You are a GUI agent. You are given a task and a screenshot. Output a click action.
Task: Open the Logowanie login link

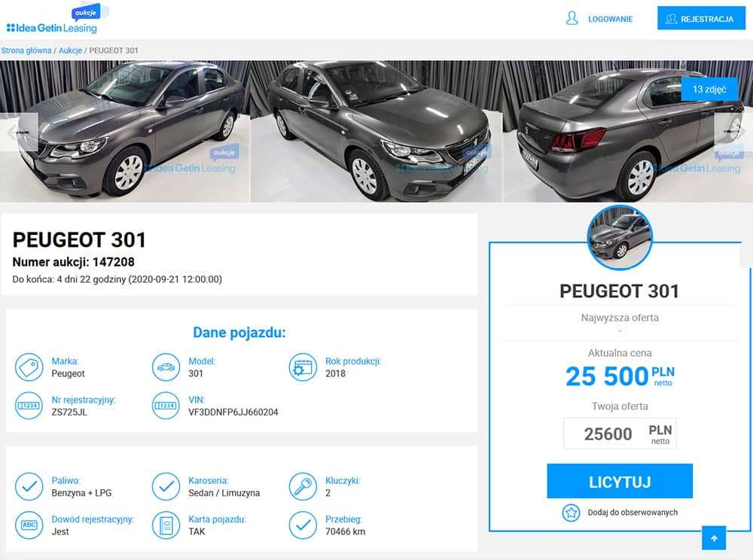click(611, 20)
